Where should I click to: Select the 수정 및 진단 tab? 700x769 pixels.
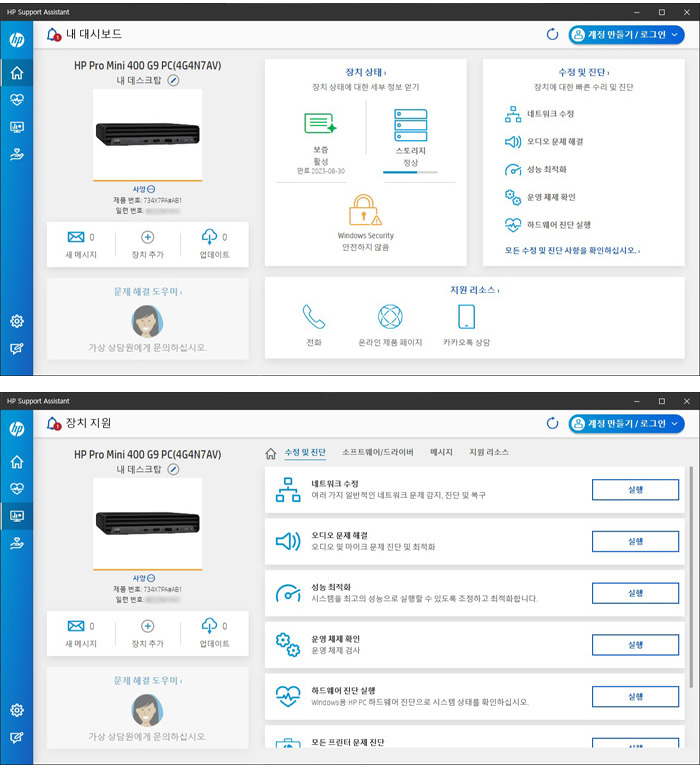305,452
